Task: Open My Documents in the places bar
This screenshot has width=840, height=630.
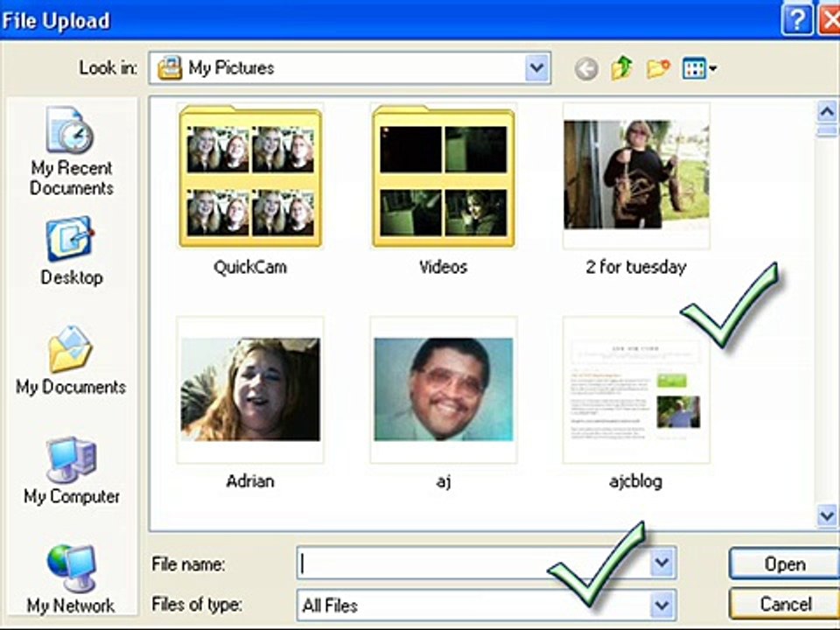Action: click(71, 360)
